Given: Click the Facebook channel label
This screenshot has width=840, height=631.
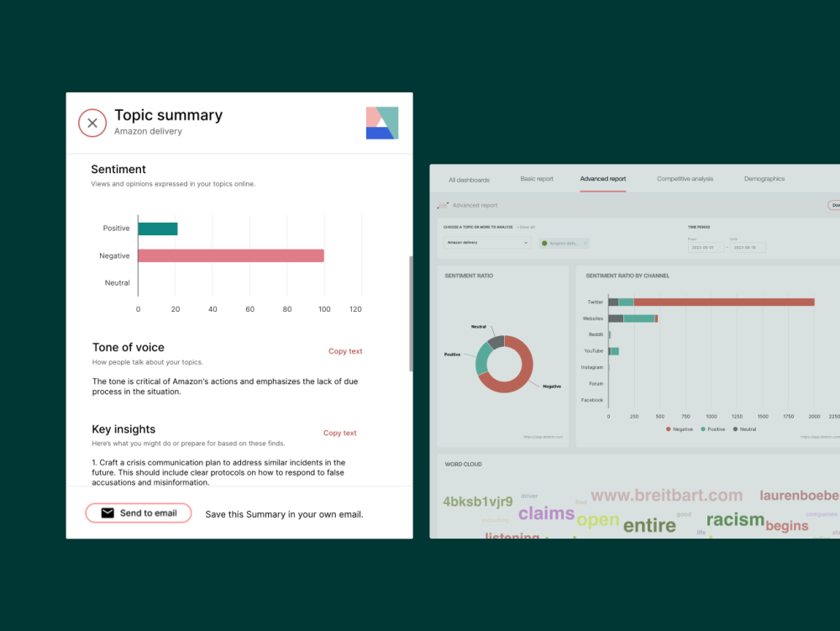Looking at the screenshot, I should 592,400.
